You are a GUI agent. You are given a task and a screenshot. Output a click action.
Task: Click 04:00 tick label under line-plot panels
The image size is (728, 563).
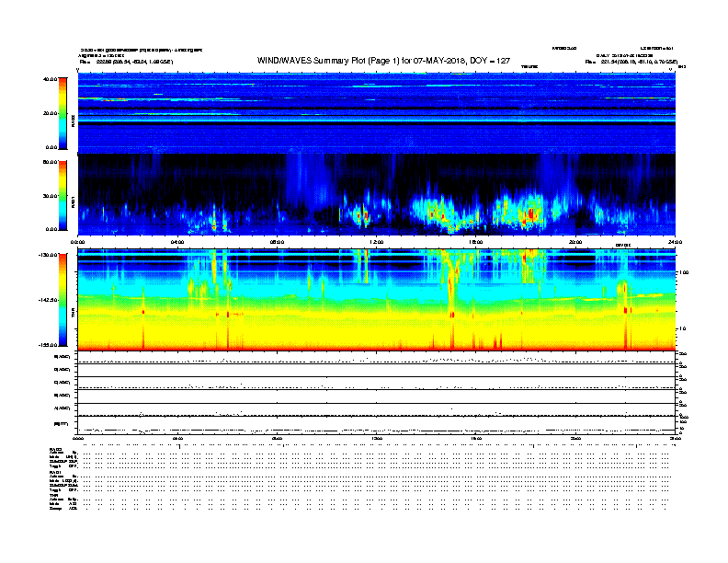pyautogui.click(x=177, y=438)
